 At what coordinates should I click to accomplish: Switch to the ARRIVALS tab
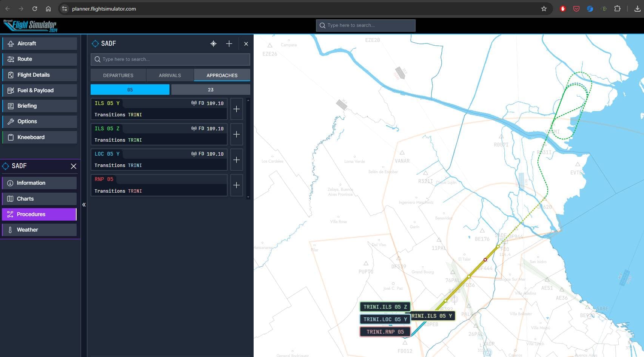170,75
